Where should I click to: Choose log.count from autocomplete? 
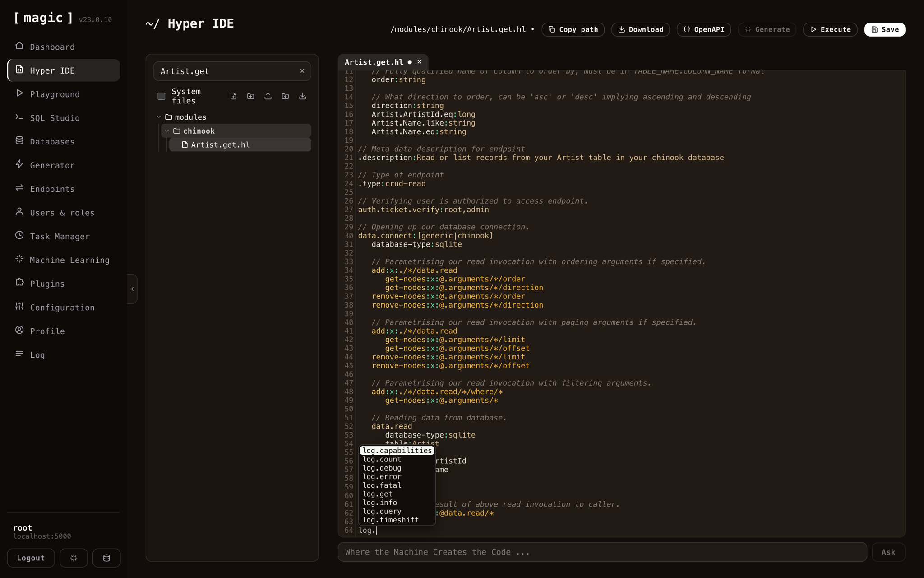pos(397,459)
